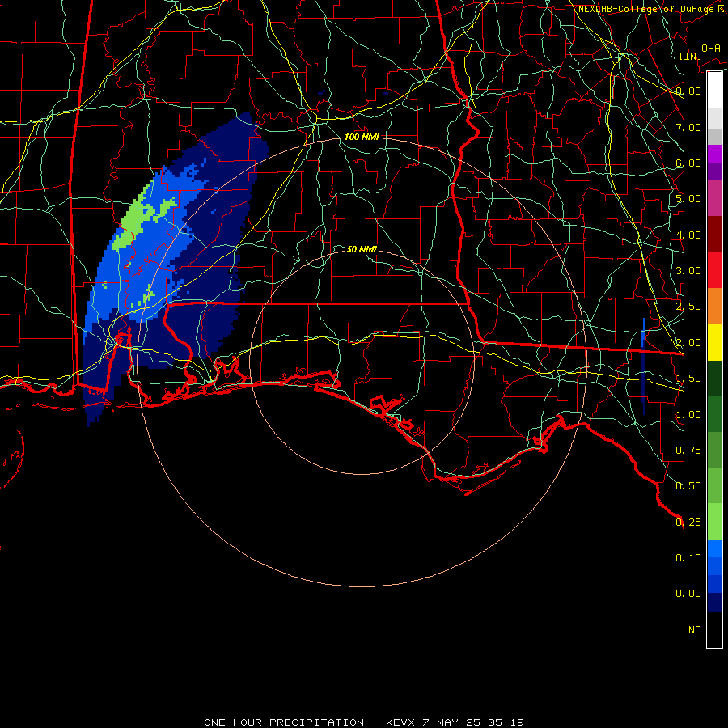Select the 5.00 legend value
The image size is (728, 728).
click(x=688, y=199)
